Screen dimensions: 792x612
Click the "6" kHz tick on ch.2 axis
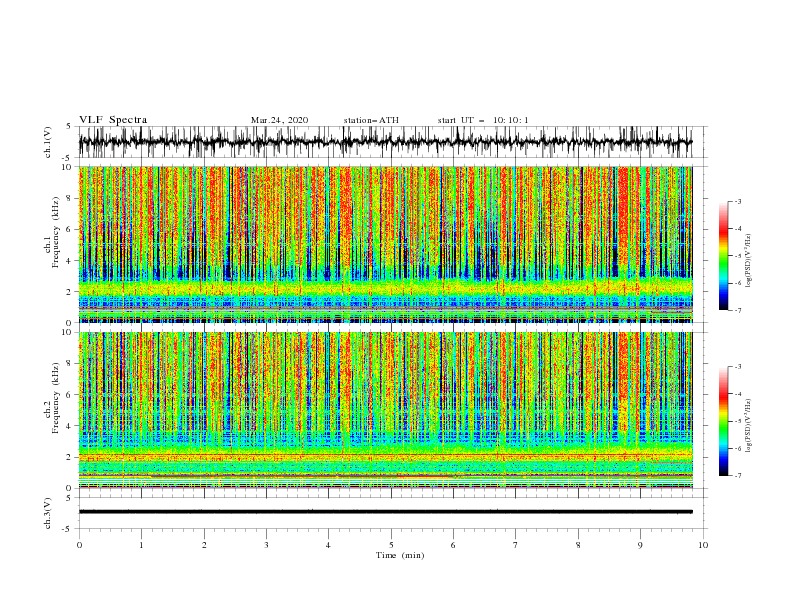[x=69, y=395]
